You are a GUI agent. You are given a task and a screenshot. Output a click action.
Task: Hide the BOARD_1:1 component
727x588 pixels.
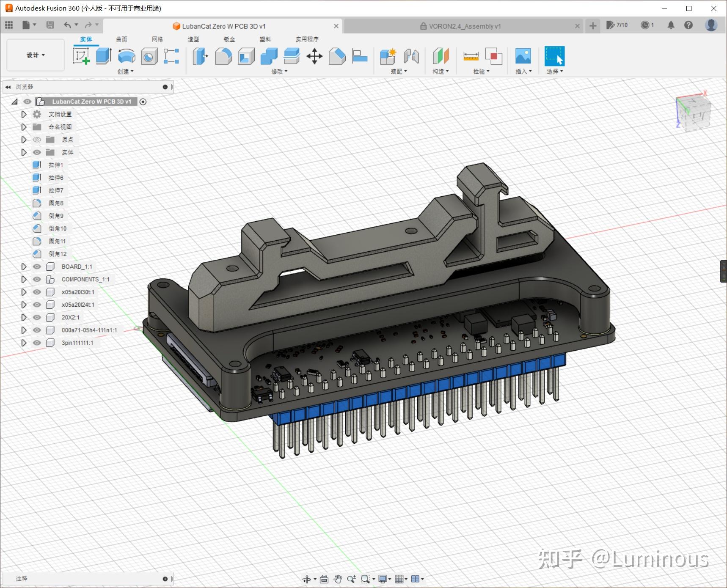coord(37,267)
